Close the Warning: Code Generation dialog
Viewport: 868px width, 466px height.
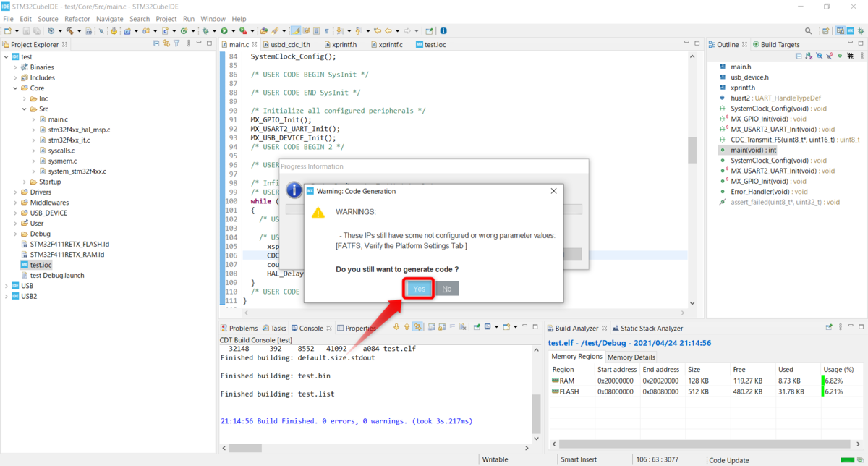pyautogui.click(x=553, y=191)
